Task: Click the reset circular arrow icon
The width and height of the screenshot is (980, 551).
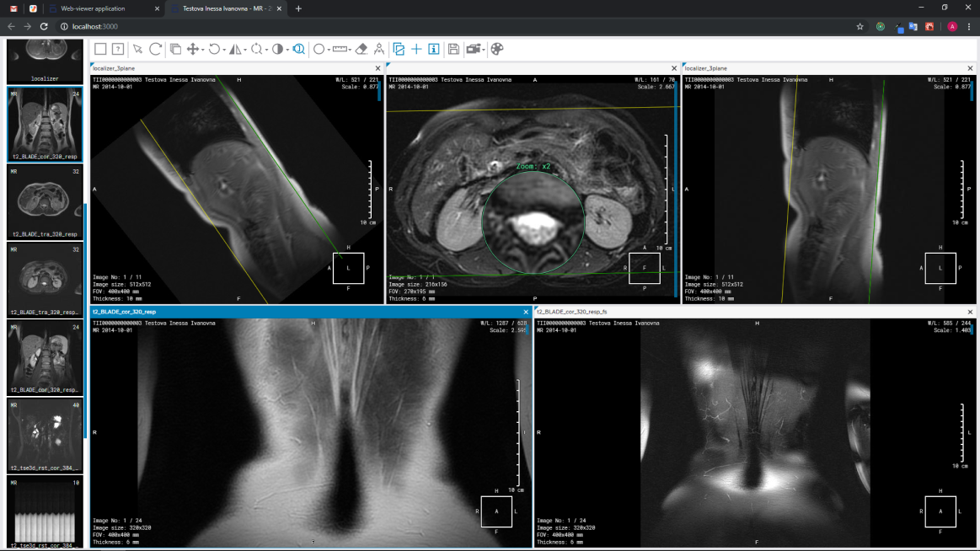Action: 156,49
